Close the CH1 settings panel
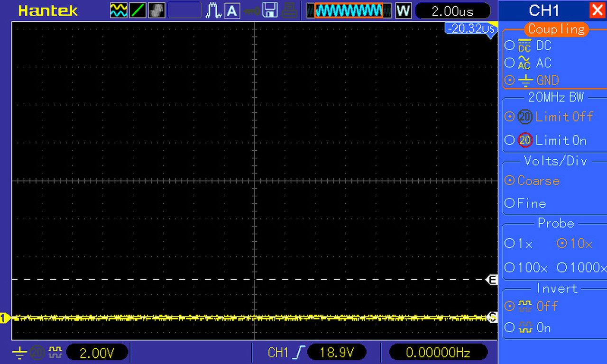Image resolution: width=607 pixels, height=364 pixels. [x=597, y=10]
